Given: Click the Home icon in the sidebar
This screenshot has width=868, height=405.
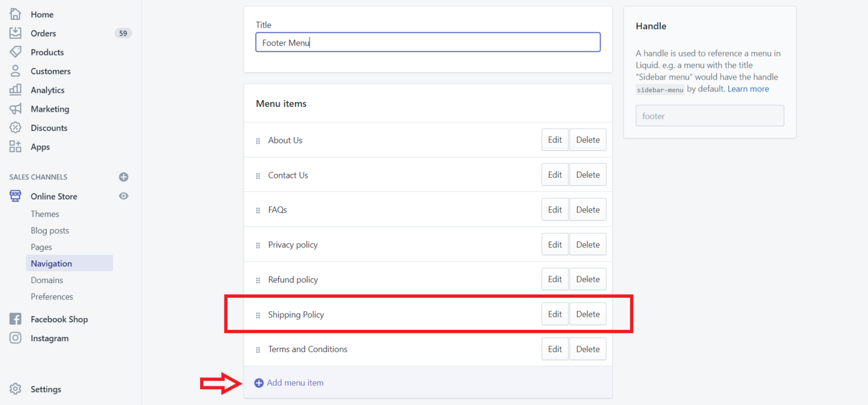Looking at the screenshot, I should (16, 14).
